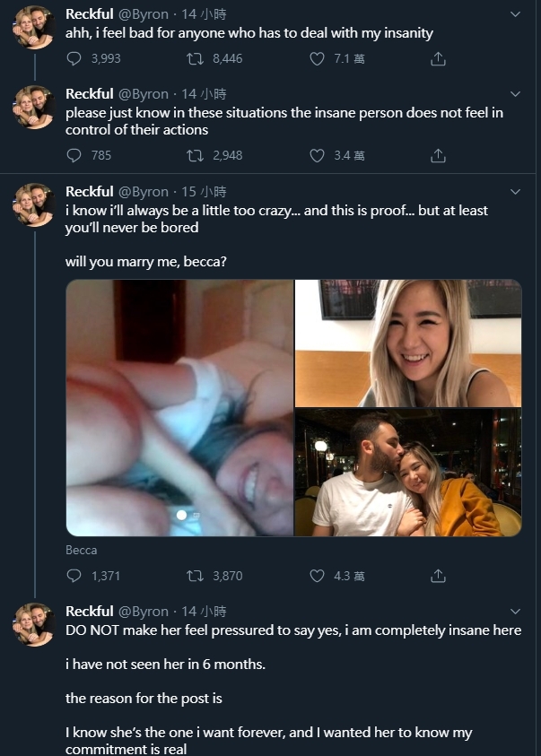Retweet the proposal tweet with 3,870 retweets
This screenshot has height=756, width=541.
195,576
